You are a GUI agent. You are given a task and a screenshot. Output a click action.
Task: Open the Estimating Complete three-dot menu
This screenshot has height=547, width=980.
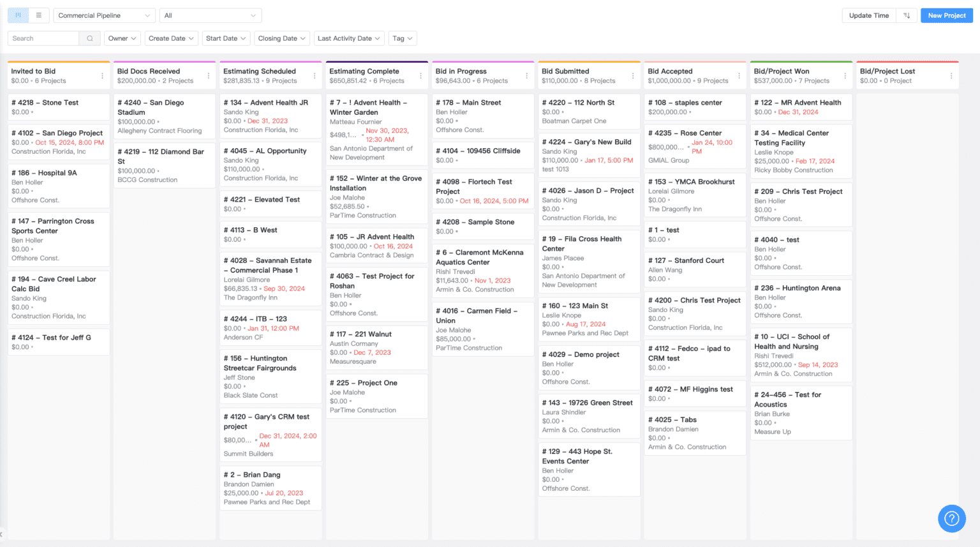click(x=420, y=76)
